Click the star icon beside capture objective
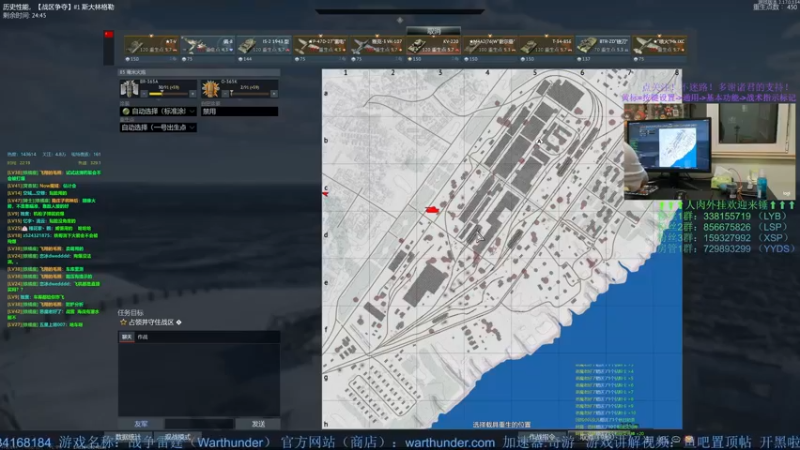 pyautogui.click(x=123, y=322)
